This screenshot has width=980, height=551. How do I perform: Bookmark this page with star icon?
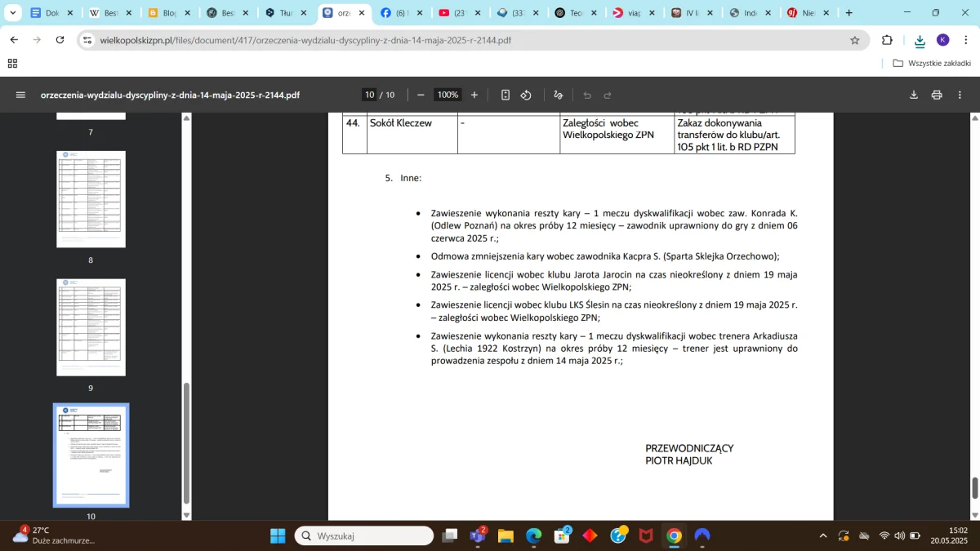click(855, 40)
